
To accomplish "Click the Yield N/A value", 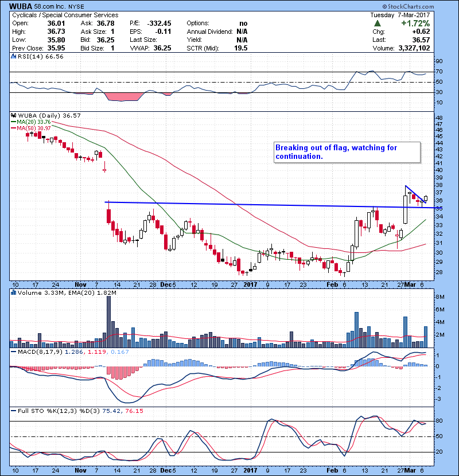I will pos(242,40).
